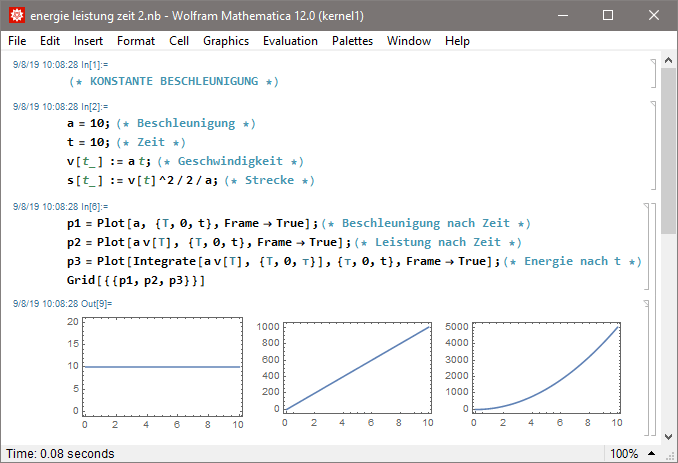Select the cell bracket of the KONSTANTE BESCHLEUNIGUNG cell

click(650, 73)
